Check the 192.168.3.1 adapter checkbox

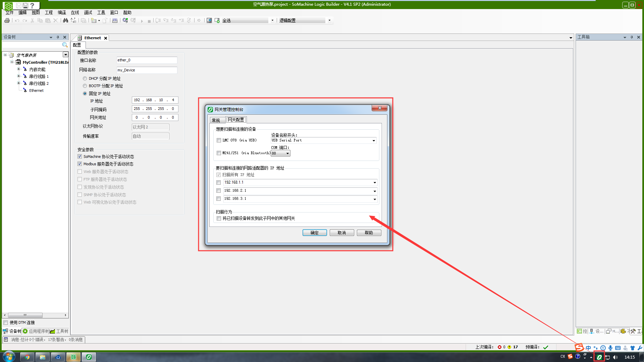219,199
